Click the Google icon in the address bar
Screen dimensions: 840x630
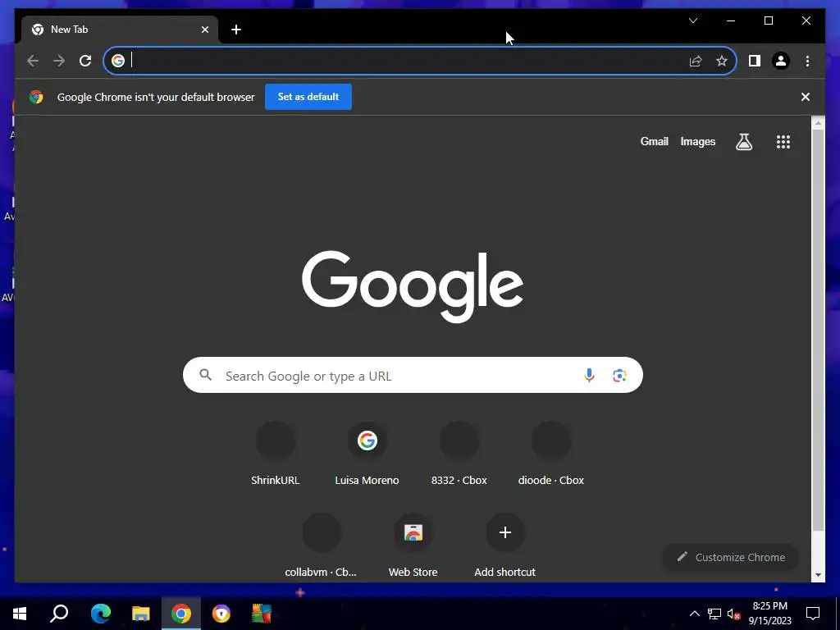pyautogui.click(x=118, y=61)
